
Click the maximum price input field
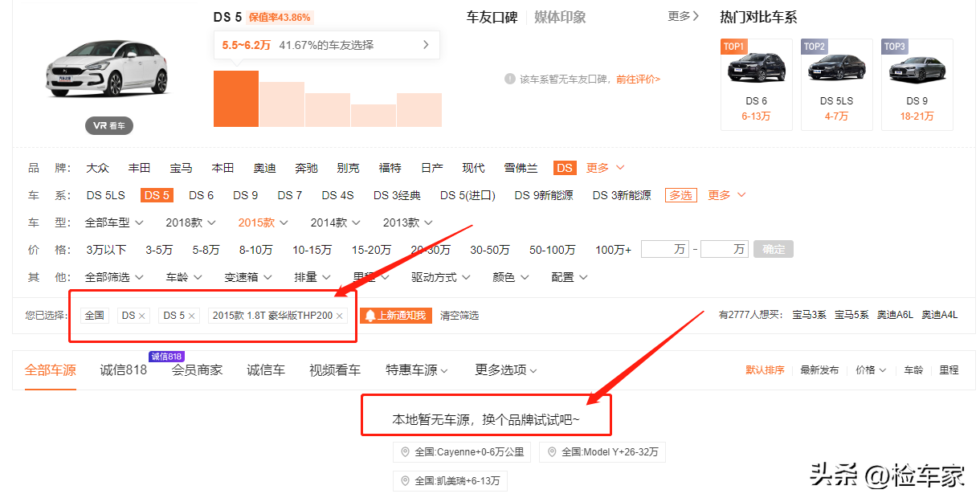point(725,250)
